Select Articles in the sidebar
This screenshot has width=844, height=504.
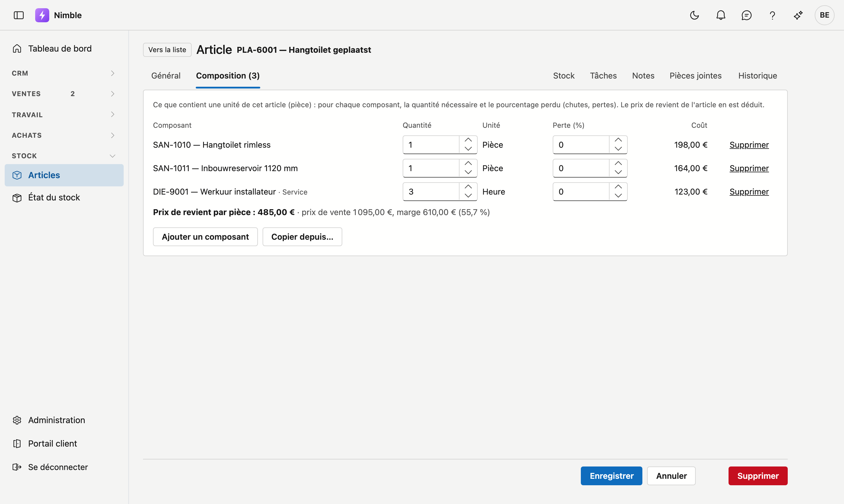pos(64,175)
